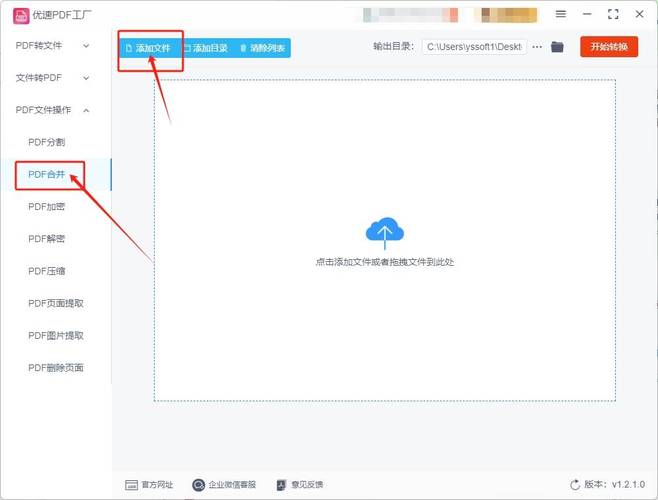
Task: Click the 优速PDF工厂 app logo icon
Action: point(20,15)
